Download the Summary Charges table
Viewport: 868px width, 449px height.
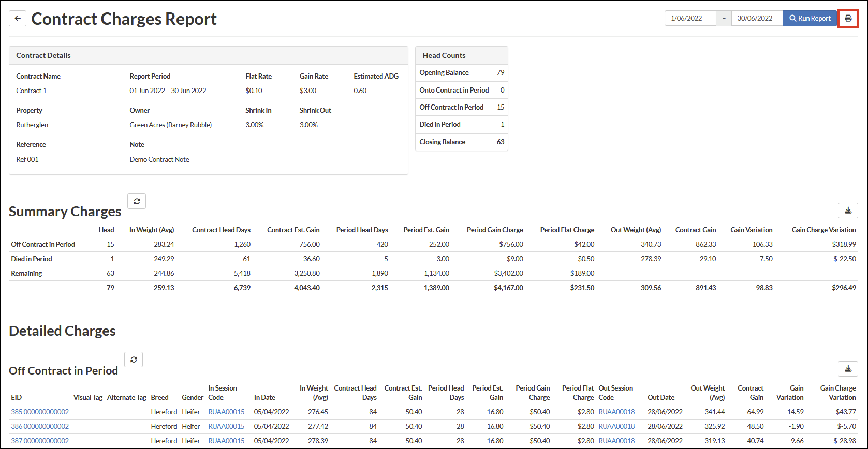click(848, 211)
